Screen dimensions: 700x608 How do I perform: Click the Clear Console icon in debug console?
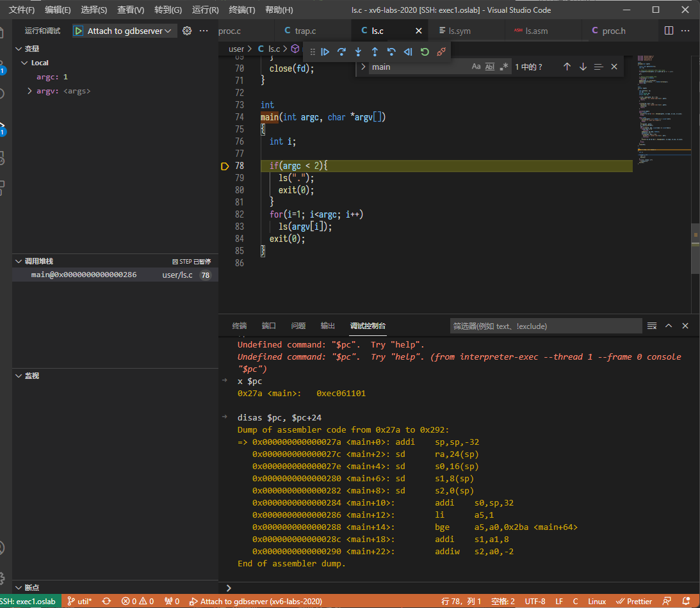pos(651,325)
